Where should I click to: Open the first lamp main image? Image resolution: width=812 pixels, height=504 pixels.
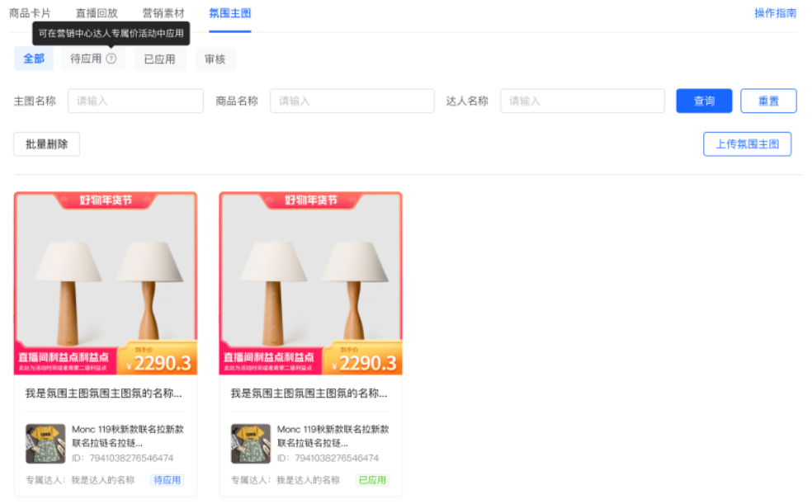click(106, 283)
